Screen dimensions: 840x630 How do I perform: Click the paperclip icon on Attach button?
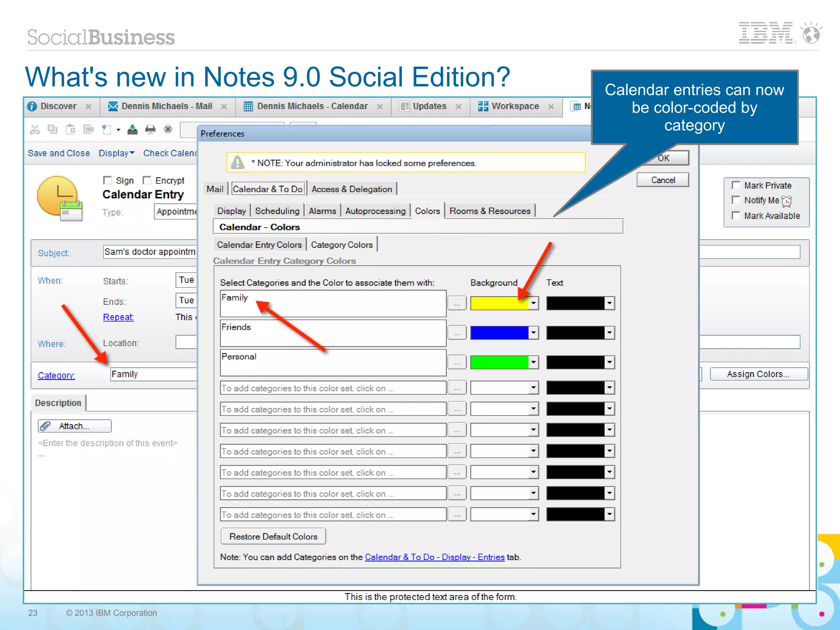[x=46, y=426]
